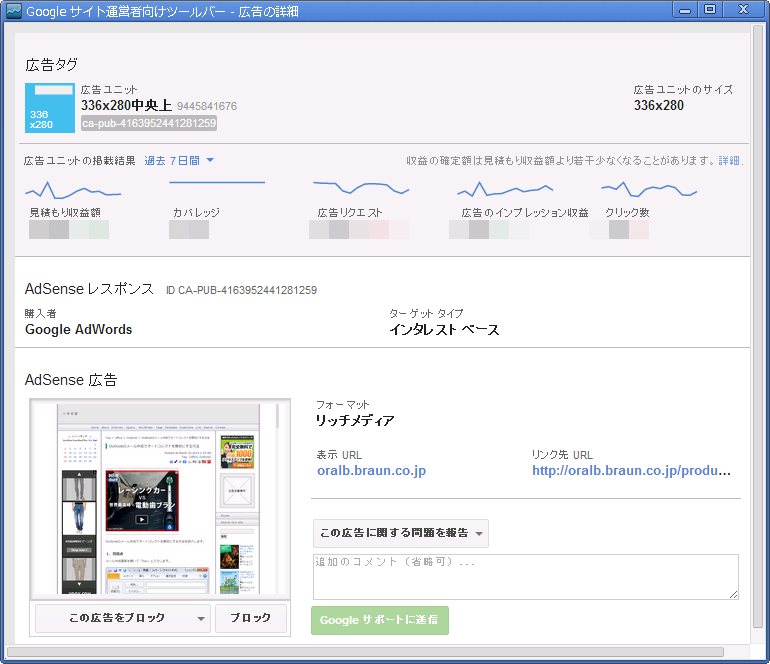This screenshot has height=664, width=770.
Task: Click the ad requests sparkline chart
Action: click(x=360, y=186)
